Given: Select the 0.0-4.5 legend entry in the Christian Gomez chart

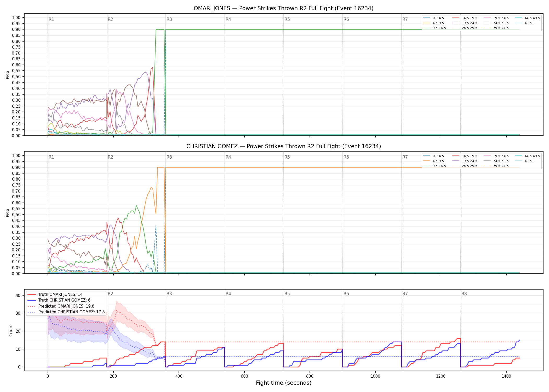Looking at the screenshot, I should [x=434, y=156].
